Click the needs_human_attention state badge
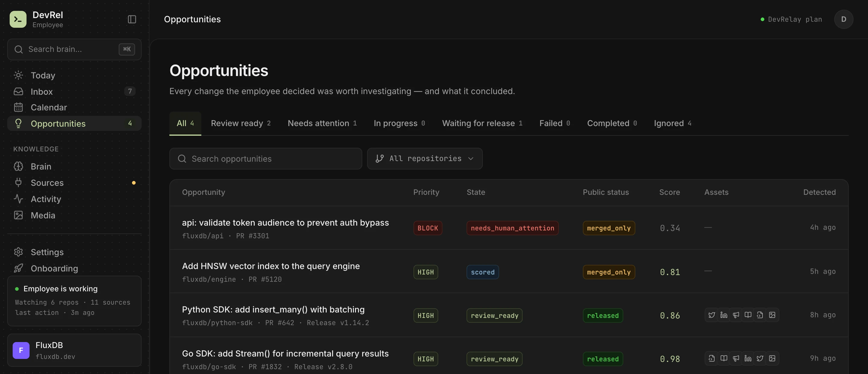 [512, 228]
